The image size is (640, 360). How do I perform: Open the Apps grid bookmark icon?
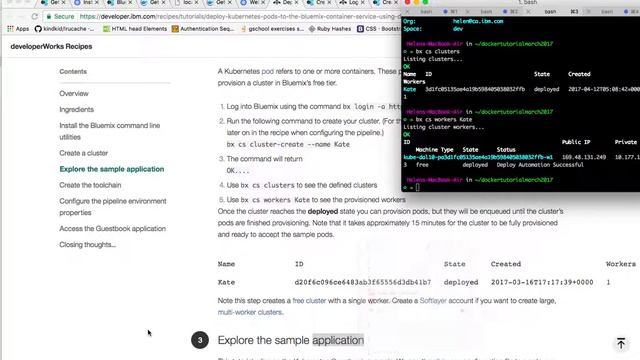tap(11, 29)
